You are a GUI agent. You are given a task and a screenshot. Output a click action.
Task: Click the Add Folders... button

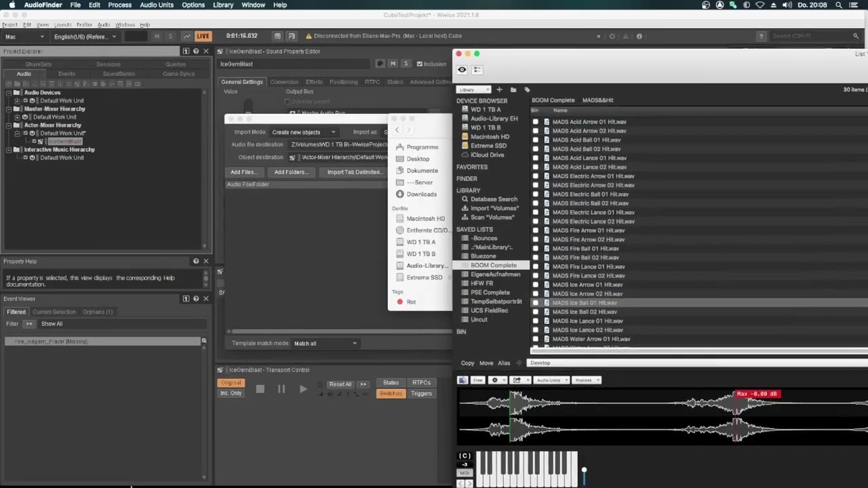pos(292,172)
